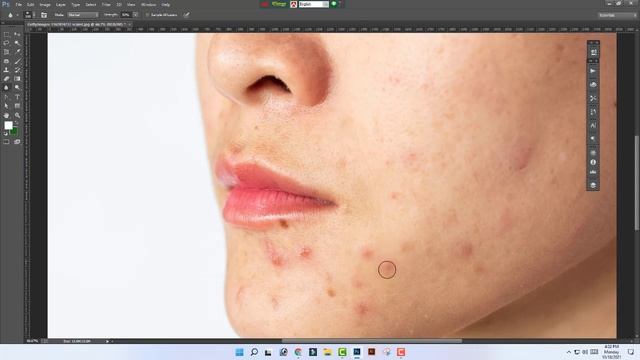Select the Dodge tool
640x360 pixels.
17,88
